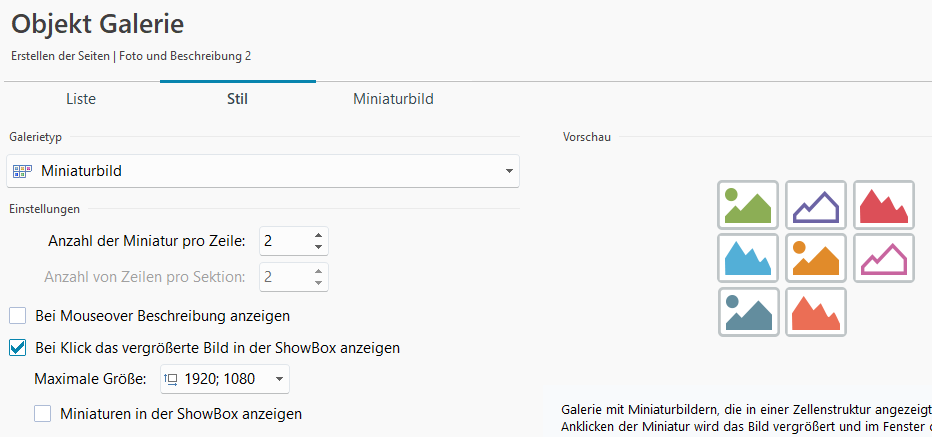Enable Bei Mouseover Beschreibung anzeigen checkbox
Viewport: 932px width, 437px height.
coord(18,316)
